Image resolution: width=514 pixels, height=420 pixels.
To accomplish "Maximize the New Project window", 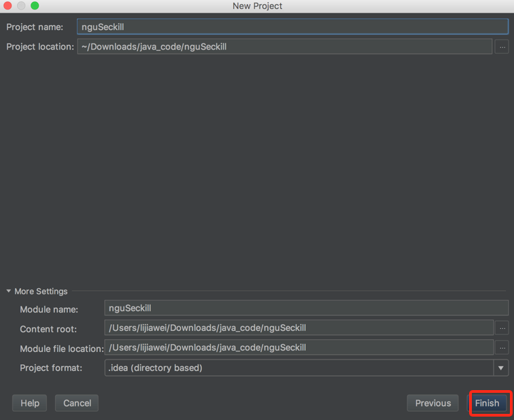I will (35, 5).
